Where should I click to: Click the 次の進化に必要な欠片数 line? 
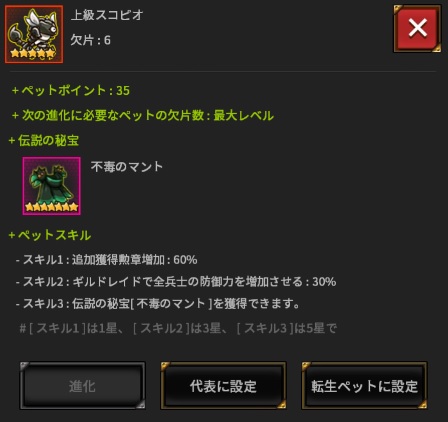[143, 115]
